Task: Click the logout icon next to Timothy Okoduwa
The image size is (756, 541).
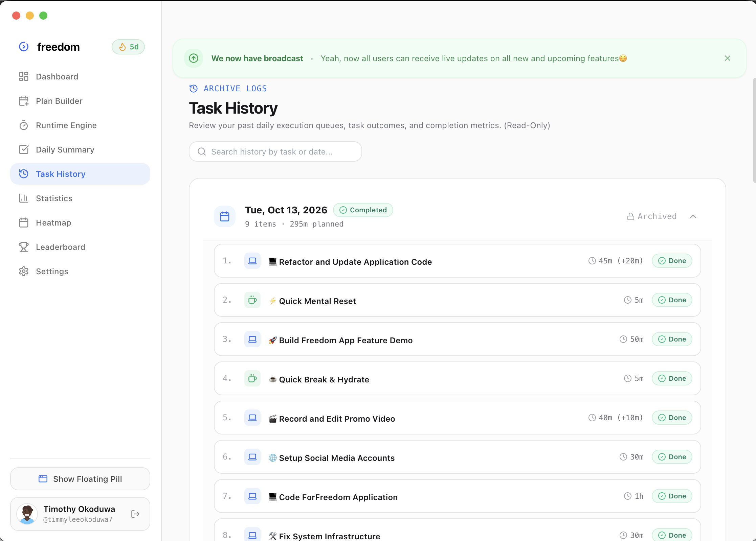Action: [x=135, y=514]
